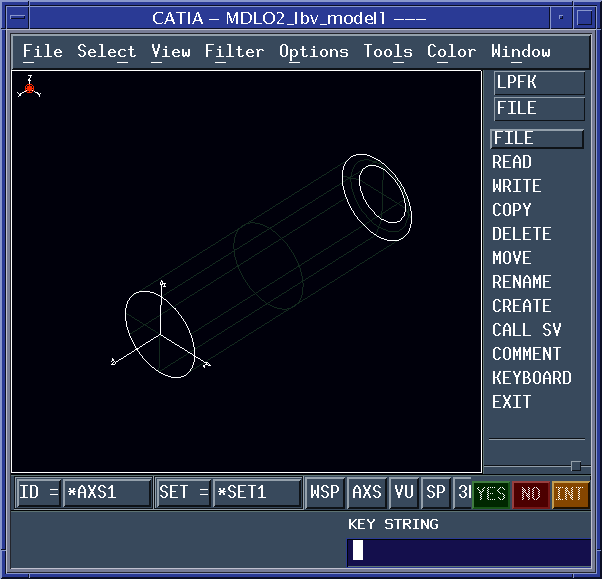
Task: Click the LPFK button
Action: (539, 84)
